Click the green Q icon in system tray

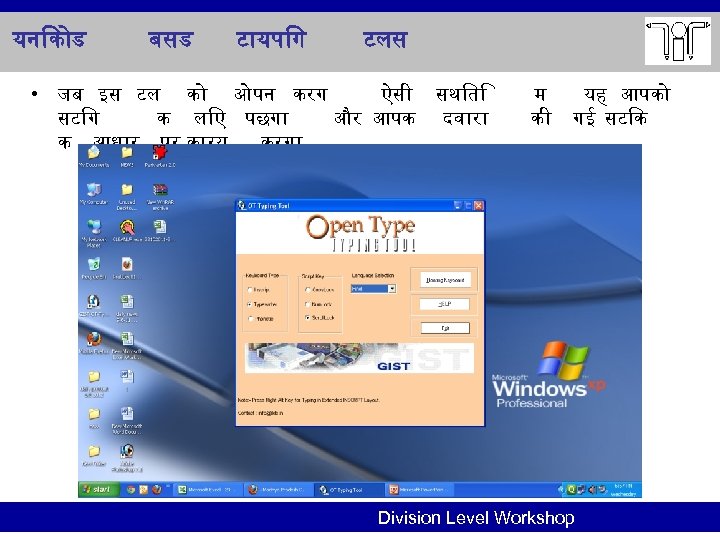point(572,490)
